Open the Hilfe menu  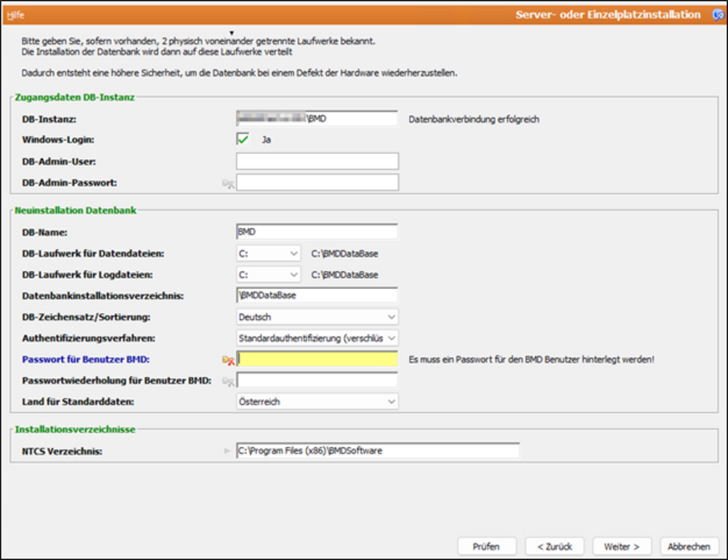15,15
